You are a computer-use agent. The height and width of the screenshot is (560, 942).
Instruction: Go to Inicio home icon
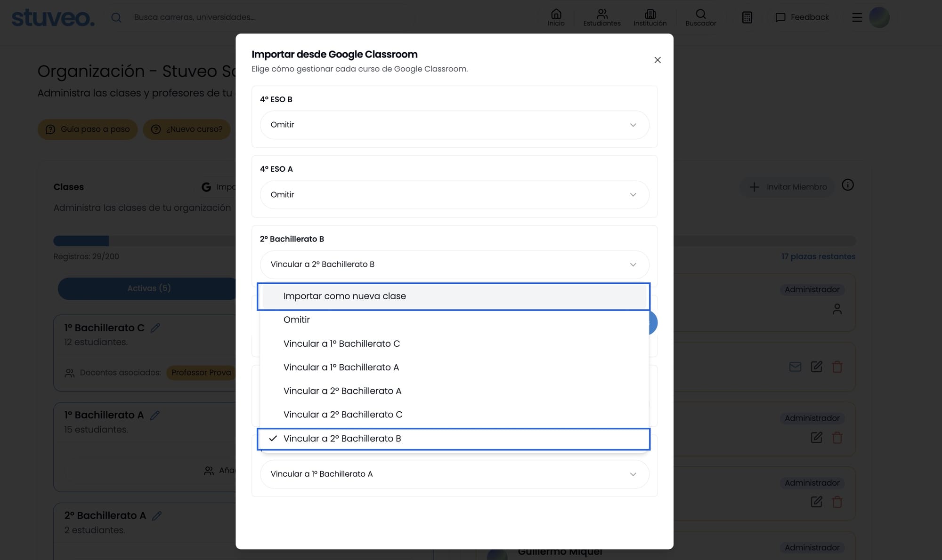556,17
